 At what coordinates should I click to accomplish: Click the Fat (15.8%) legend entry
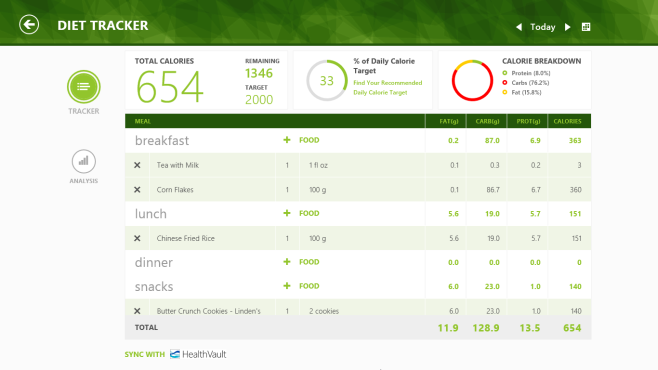(x=522, y=92)
